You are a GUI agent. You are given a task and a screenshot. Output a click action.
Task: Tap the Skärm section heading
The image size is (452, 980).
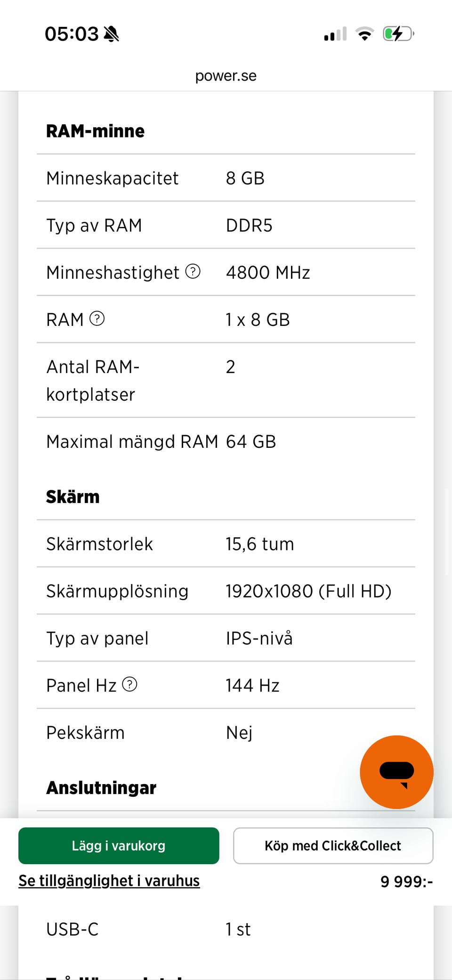(73, 497)
